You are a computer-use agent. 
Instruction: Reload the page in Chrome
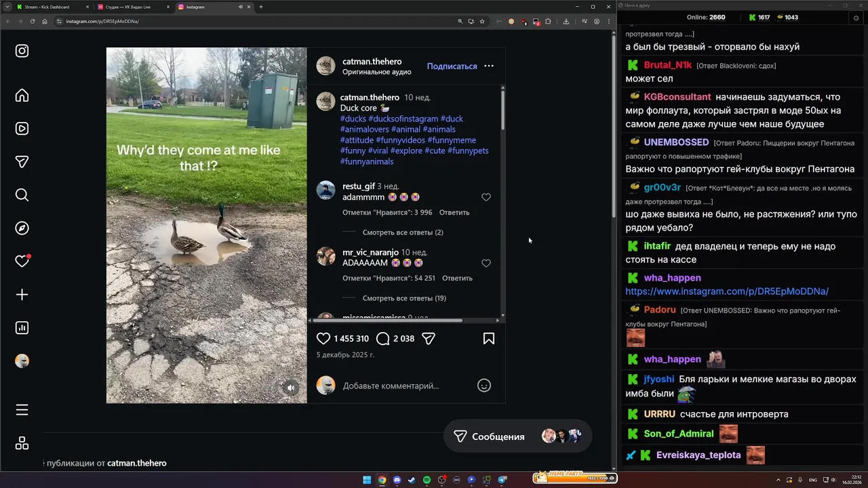[32, 21]
